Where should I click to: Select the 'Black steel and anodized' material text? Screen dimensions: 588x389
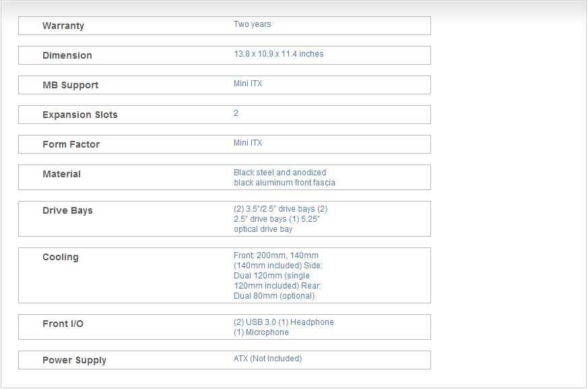coord(280,173)
